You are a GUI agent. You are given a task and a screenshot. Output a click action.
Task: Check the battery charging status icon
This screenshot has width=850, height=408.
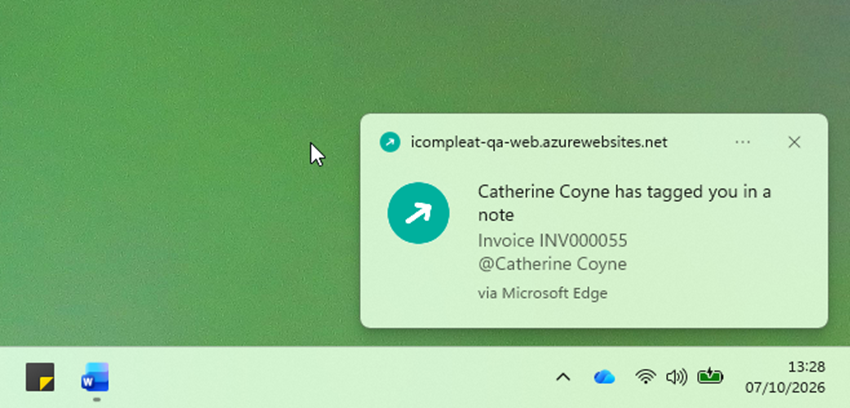710,375
